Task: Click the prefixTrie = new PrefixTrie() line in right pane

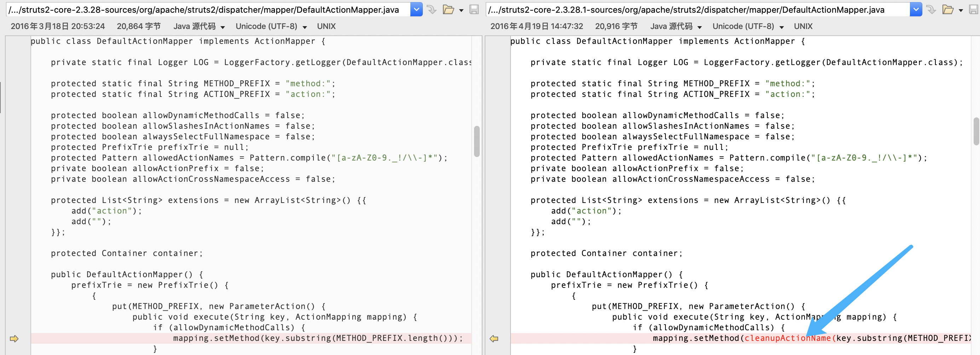Action: click(x=630, y=285)
